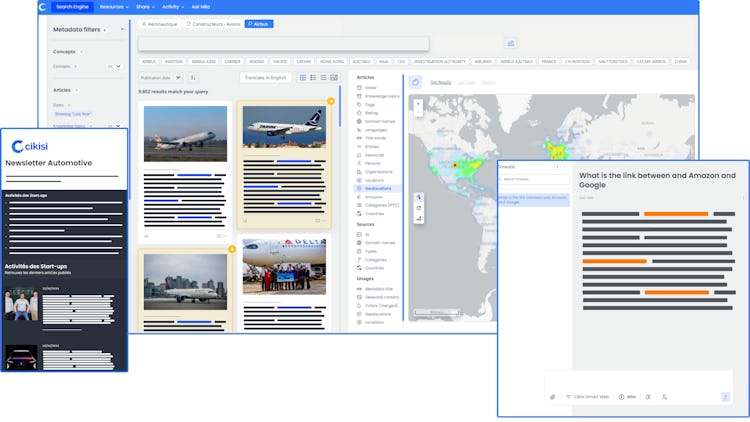Click the chart icon right of search bar

(511, 44)
